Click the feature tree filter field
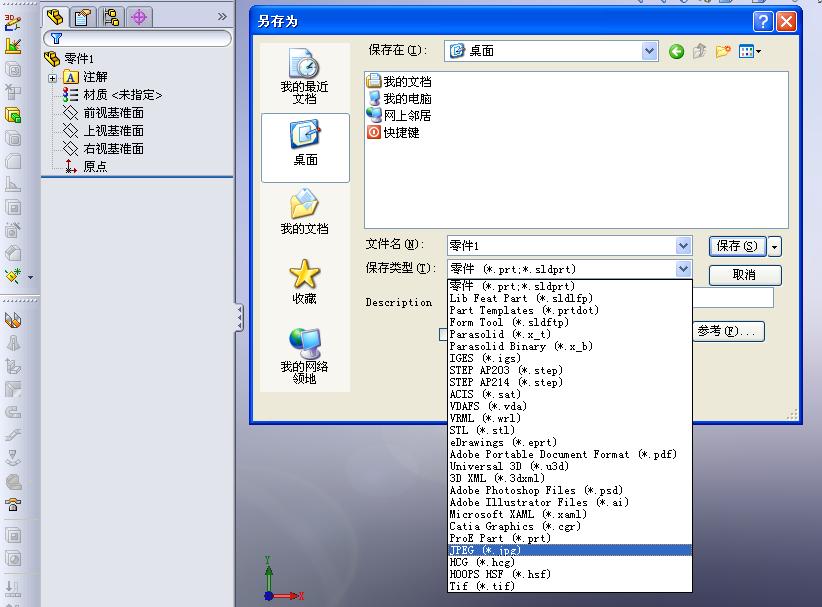 pos(137,38)
